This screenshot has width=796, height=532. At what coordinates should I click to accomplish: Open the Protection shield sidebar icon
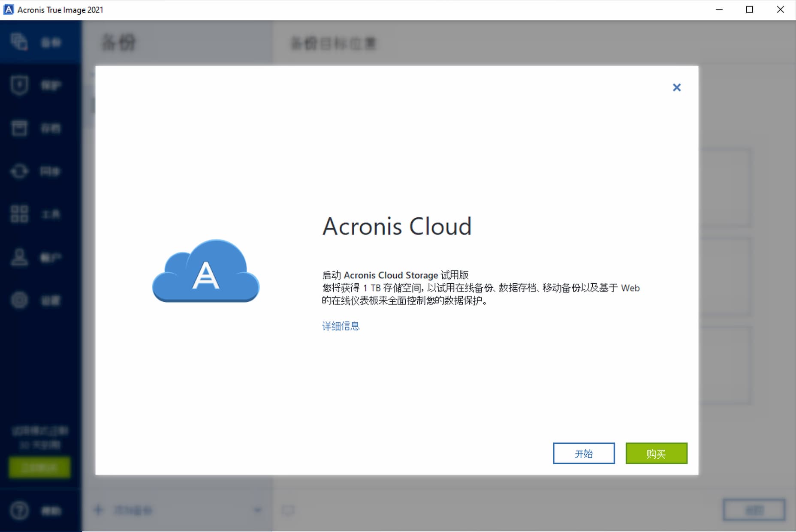pos(20,85)
